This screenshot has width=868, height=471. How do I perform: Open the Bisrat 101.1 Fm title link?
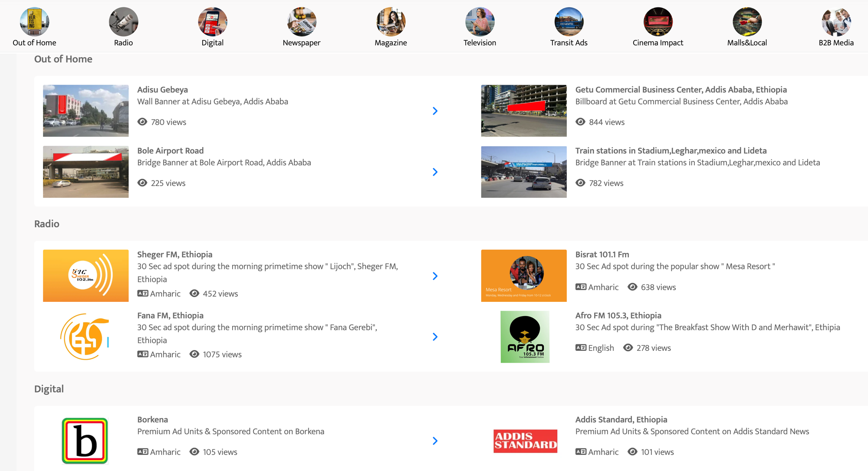coord(602,255)
